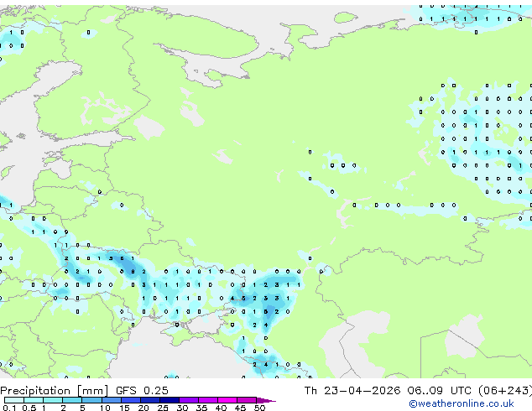Click the '45' legend label

[x=240, y=408]
